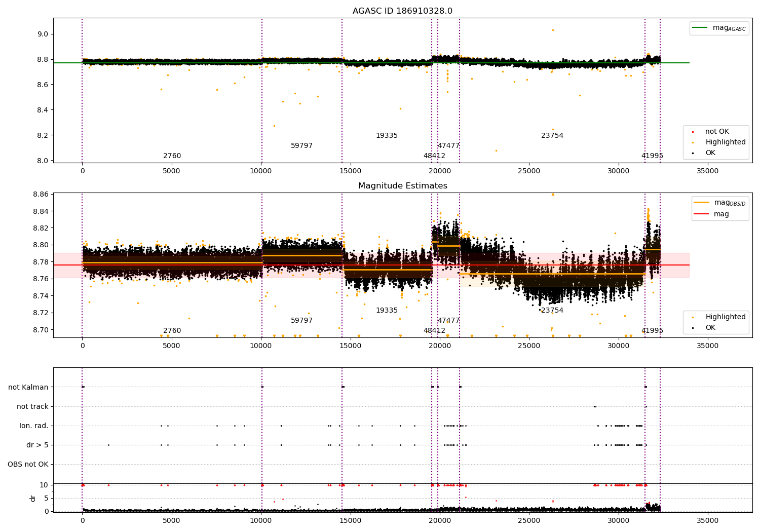Viewport: 760px width, 532px height.
Task: Click the '8.70' y-axis tick label
Action: pos(40,330)
